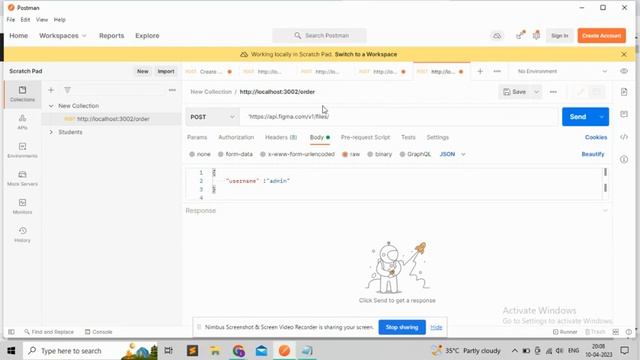Image resolution: width=640 pixels, height=360 pixels.
Task: Select the raw body type radio
Action: (x=345, y=154)
